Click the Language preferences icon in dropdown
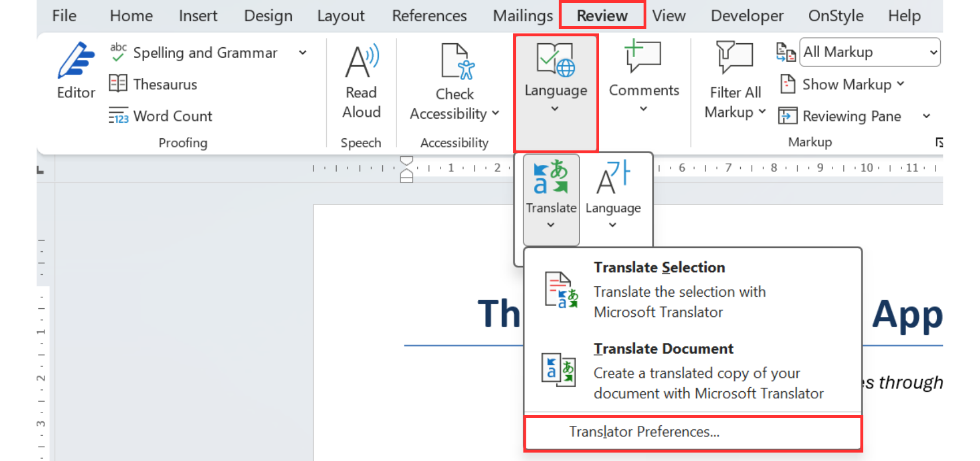980x461 pixels. (613, 177)
